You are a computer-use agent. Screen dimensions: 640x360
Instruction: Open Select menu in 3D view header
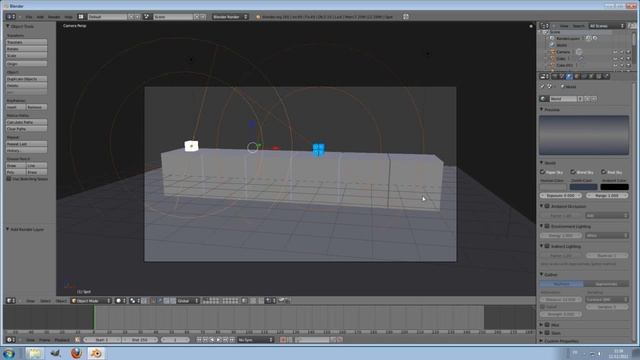tap(45, 301)
